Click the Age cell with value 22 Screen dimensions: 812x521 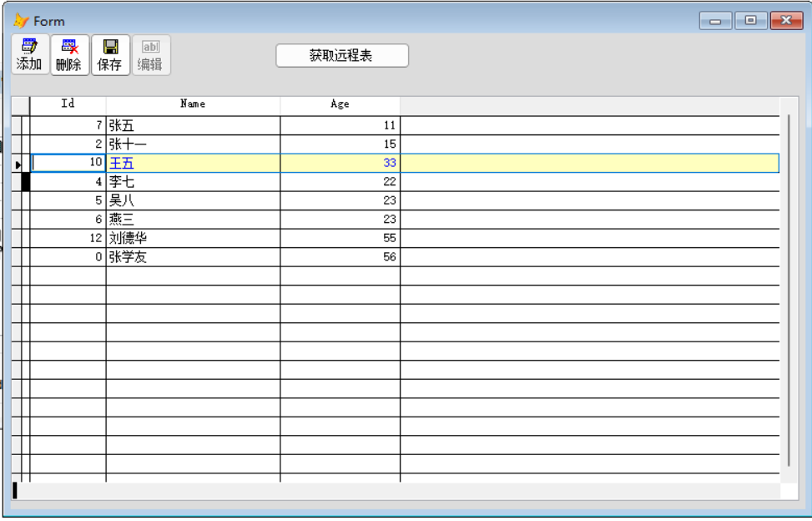click(x=340, y=182)
